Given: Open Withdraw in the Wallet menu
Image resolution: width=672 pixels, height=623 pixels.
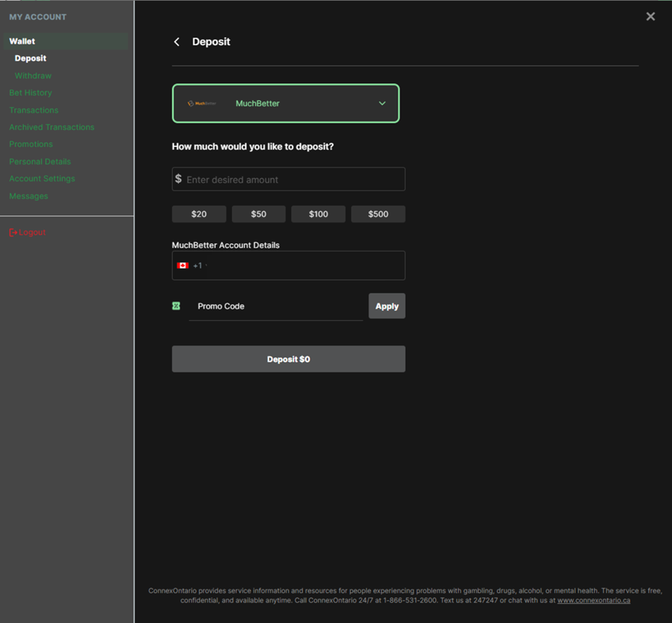Looking at the screenshot, I should (33, 76).
